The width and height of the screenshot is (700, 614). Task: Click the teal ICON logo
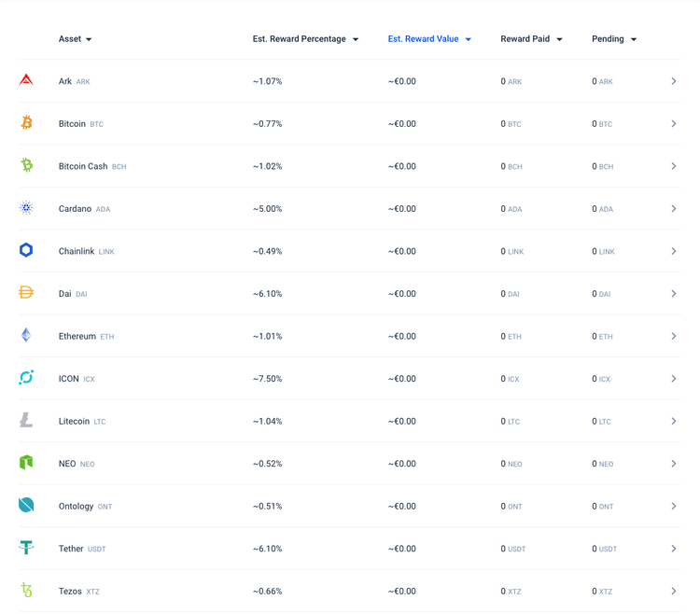(x=26, y=378)
